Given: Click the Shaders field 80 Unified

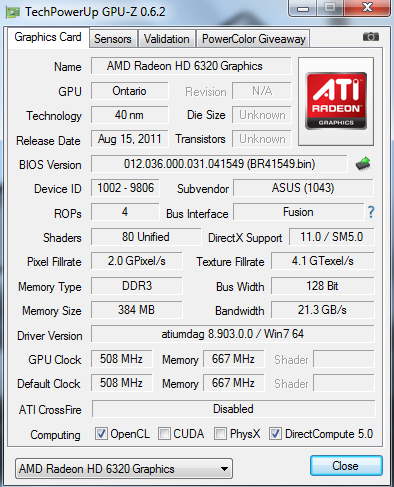Looking at the screenshot, I should [x=146, y=237].
